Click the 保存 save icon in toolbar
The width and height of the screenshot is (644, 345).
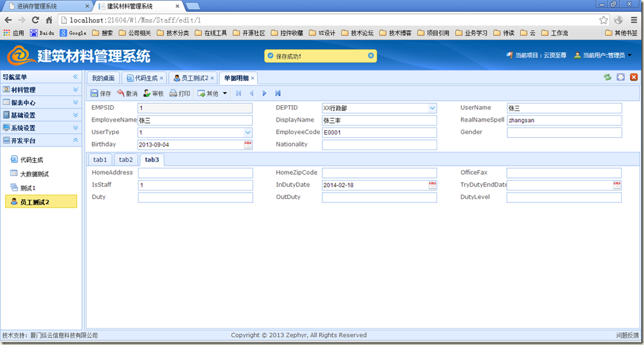(x=95, y=93)
